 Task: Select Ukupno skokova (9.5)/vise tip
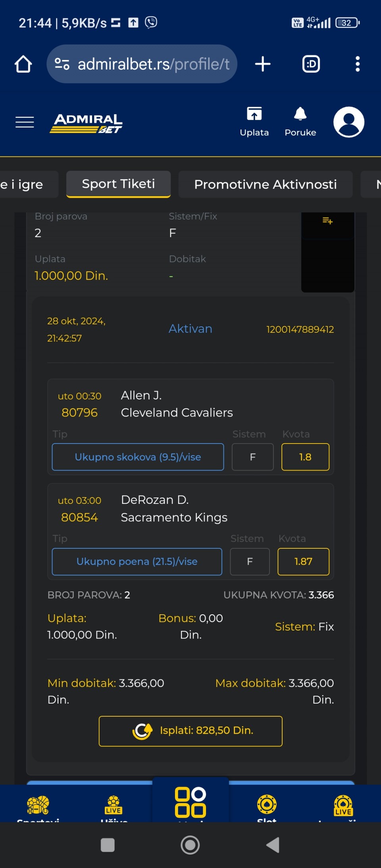[138, 457]
